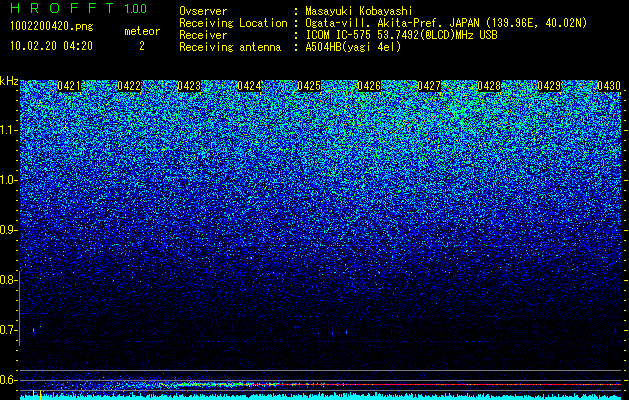Click the yellow meteor detection marks at bottom left
The height and width of the screenshot is (400, 629).
[x=37, y=395]
